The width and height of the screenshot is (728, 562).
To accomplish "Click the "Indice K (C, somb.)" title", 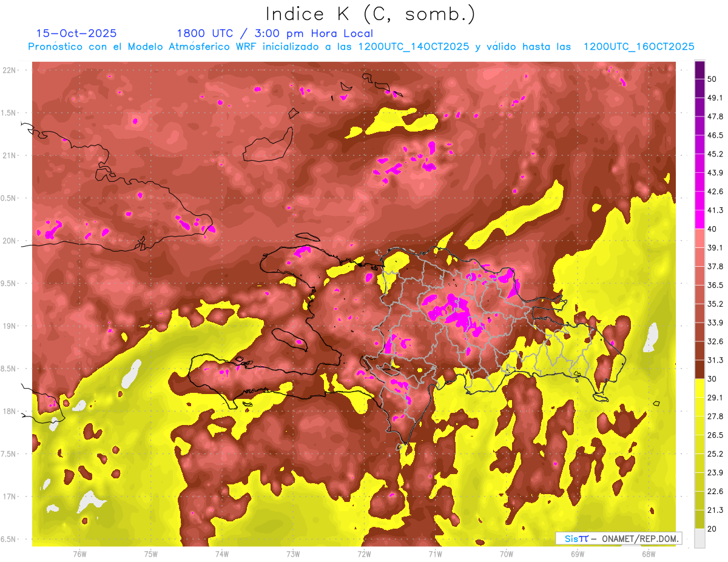I will coord(370,14).
